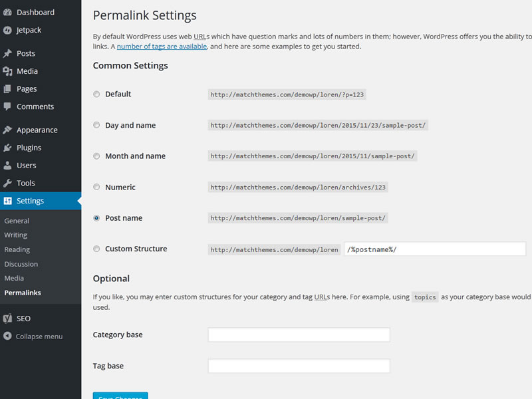
Task: Select the Custom Structure radio button
Action: [x=97, y=249]
